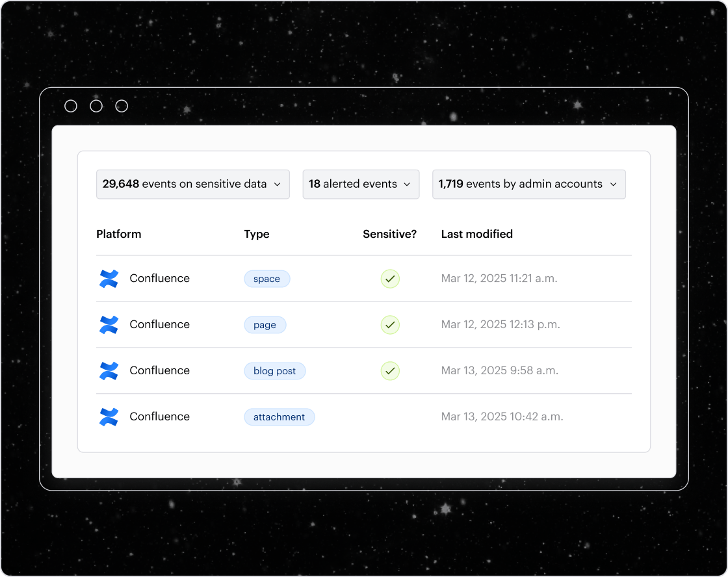Click the space type tag

click(x=266, y=278)
